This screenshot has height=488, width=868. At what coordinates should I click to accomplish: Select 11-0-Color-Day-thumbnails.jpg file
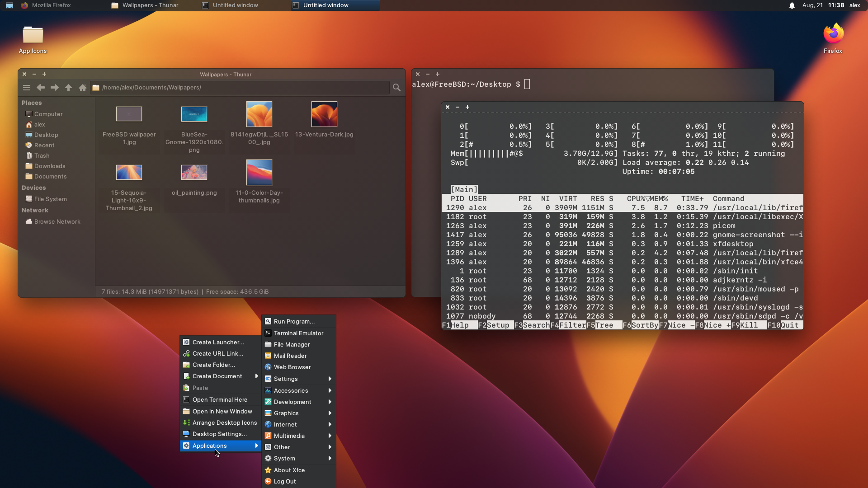pos(259,172)
